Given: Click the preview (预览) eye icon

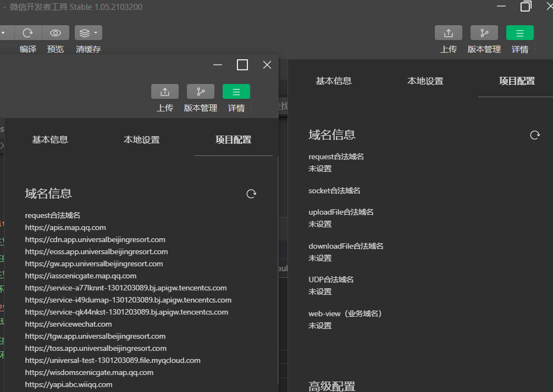Looking at the screenshot, I should [56, 33].
